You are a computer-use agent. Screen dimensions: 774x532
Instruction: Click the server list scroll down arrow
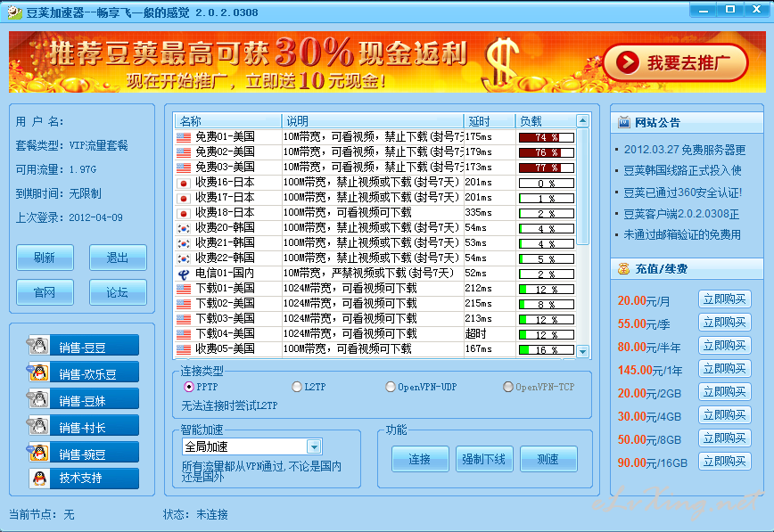pos(582,351)
